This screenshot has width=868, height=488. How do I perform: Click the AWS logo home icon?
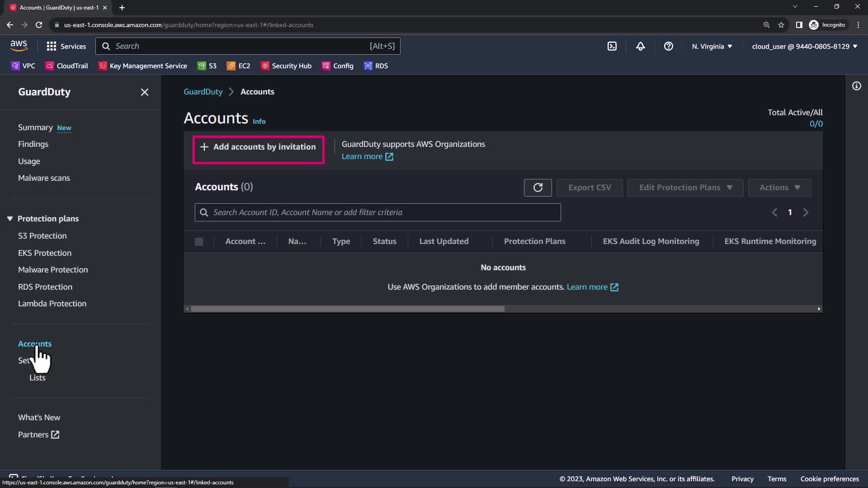(19, 46)
